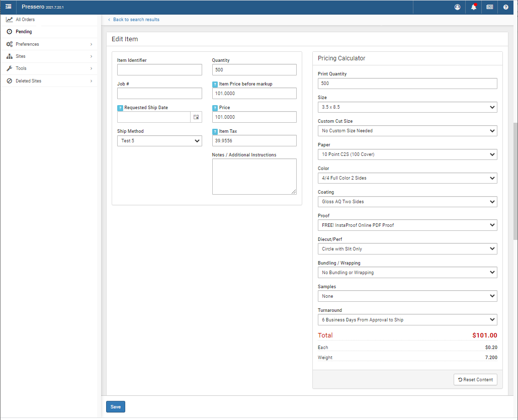Click the ID card icon in header

(x=490, y=7)
